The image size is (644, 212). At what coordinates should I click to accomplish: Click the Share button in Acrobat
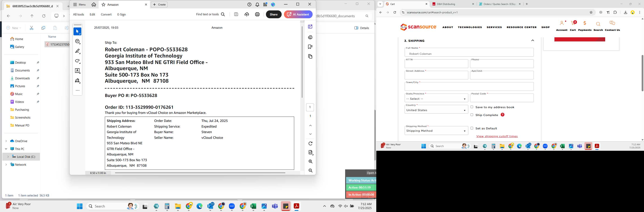click(274, 14)
